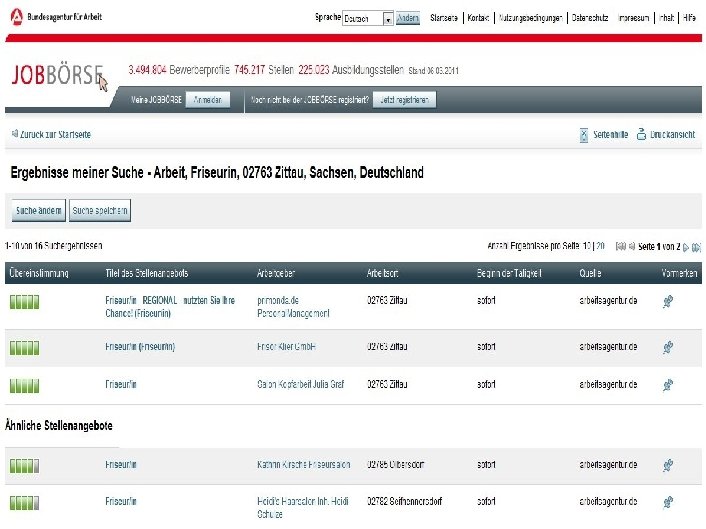Bookmark the Frisör Klier GmbH job with pin icon
Screen dimensions: 706x529
(668, 347)
